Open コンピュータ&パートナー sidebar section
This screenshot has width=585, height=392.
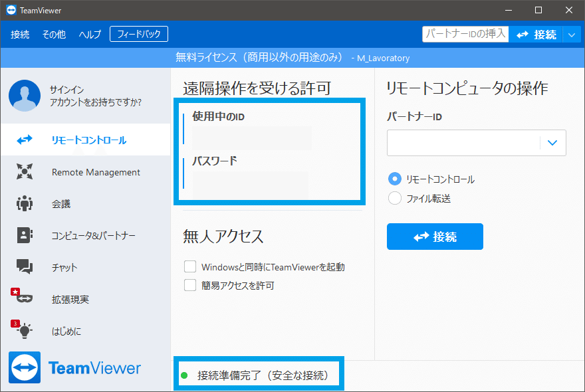pyautogui.click(x=86, y=235)
